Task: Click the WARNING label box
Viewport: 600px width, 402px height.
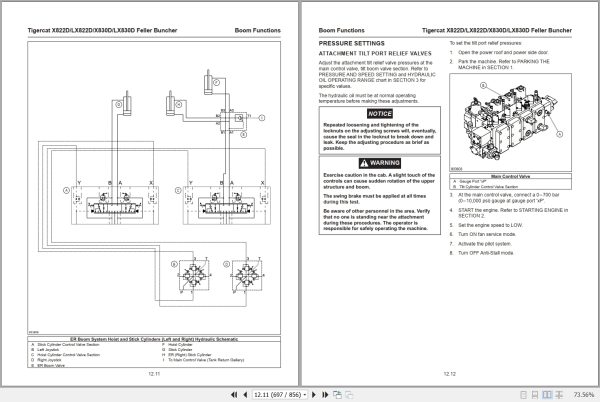Action: point(380,163)
